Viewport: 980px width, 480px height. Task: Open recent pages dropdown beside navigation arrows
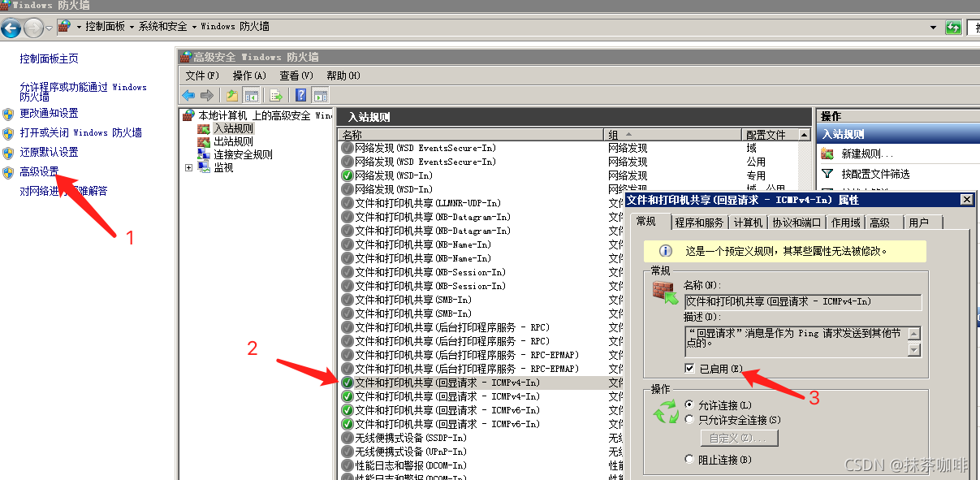click(x=49, y=28)
